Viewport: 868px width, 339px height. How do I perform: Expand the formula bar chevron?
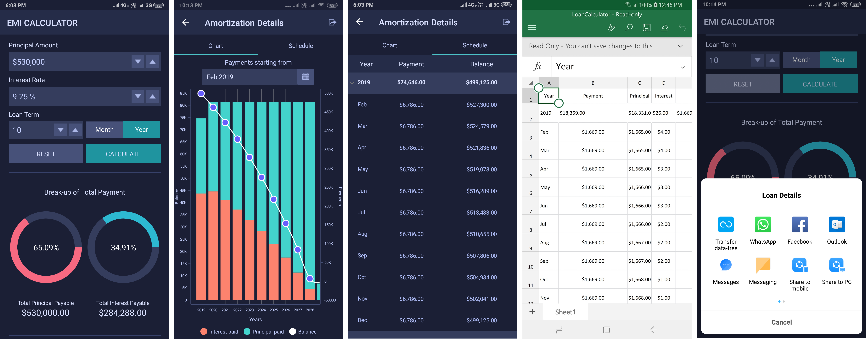point(682,67)
